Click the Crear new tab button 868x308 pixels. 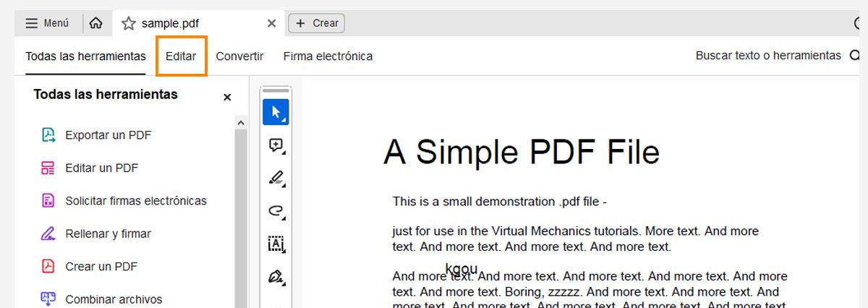(x=317, y=23)
